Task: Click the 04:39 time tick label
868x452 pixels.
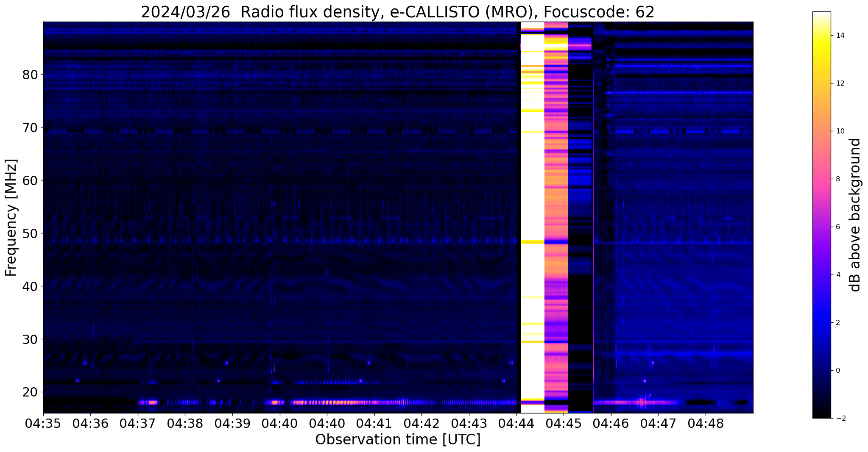Action: [232, 423]
